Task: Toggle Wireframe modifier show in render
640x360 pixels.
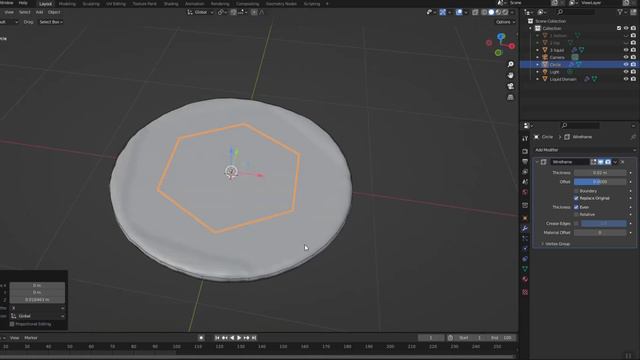Action: coord(608,162)
